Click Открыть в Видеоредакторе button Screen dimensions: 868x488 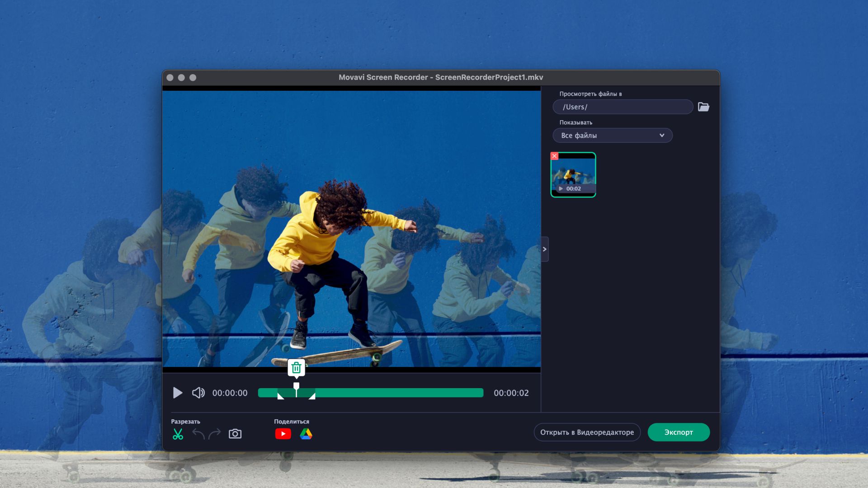click(587, 432)
